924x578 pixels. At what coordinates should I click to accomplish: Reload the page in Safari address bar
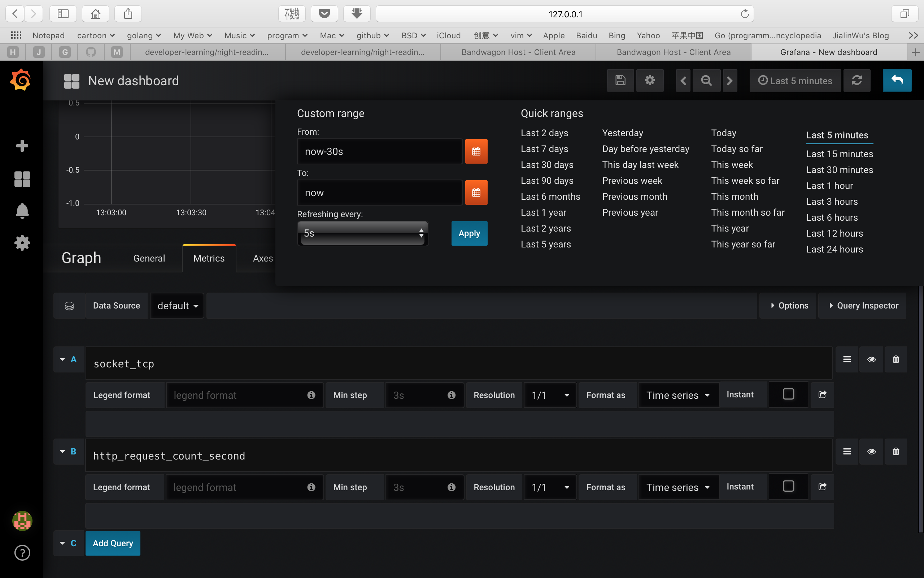click(x=745, y=14)
